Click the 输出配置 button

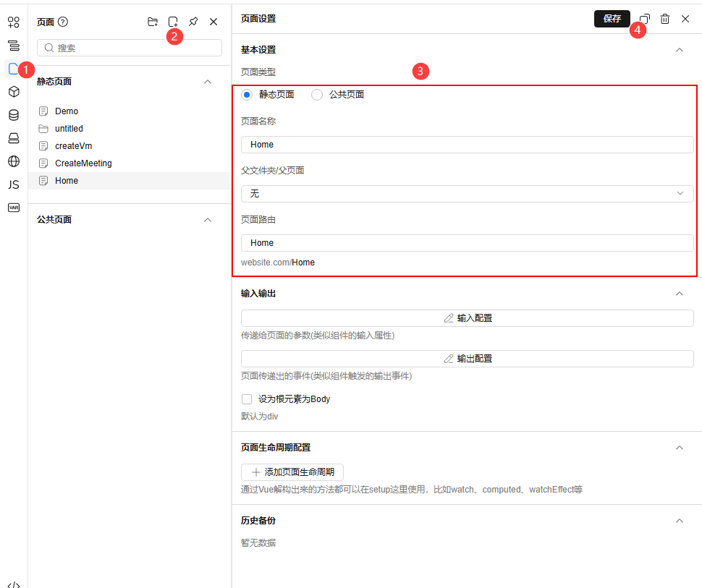[467, 358]
